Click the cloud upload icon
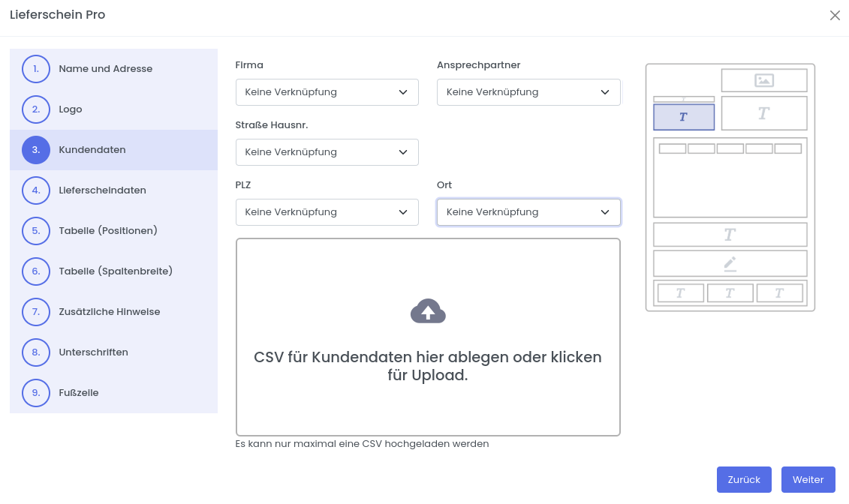 pyautogui.click(x=428, y=311)
